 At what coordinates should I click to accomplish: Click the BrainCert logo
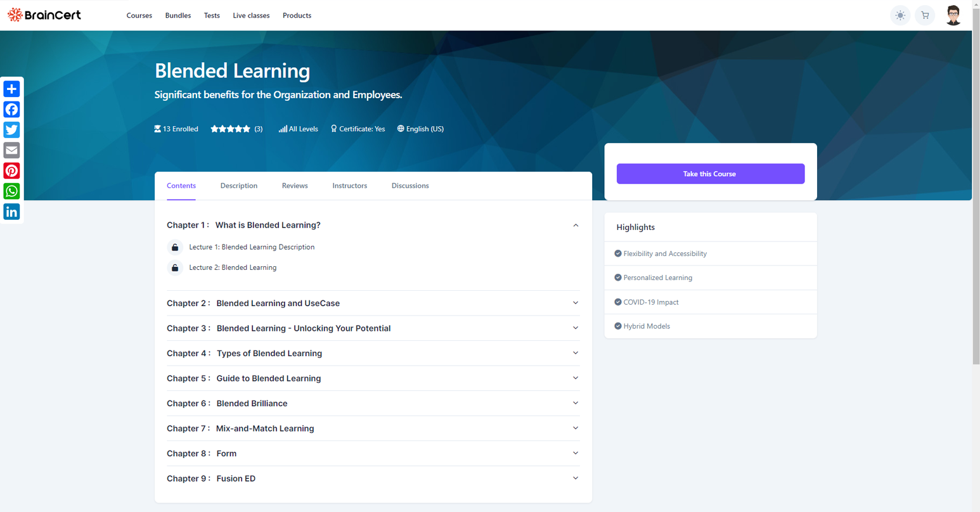click(44, 15)
